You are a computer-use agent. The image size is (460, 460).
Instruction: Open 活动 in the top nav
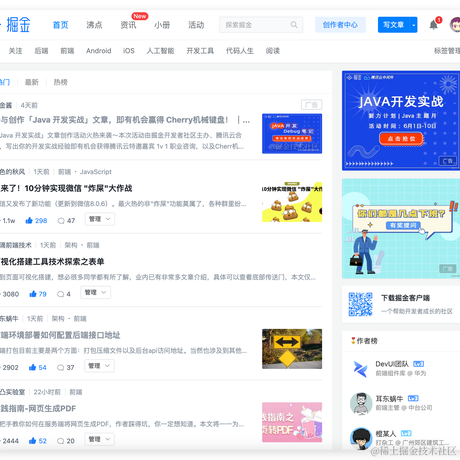pos(196,25)
